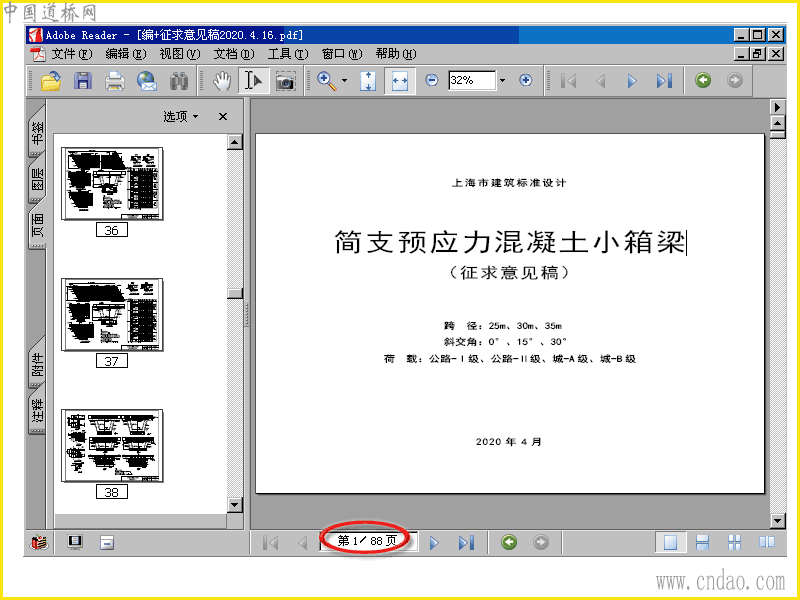
Task: Select page 38 thumbnail
Action: 112,445
